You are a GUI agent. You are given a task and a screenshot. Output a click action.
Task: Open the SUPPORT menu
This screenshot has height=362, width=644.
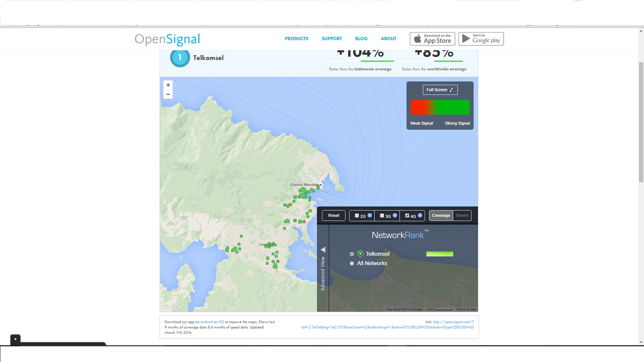[x=332, y=39]
